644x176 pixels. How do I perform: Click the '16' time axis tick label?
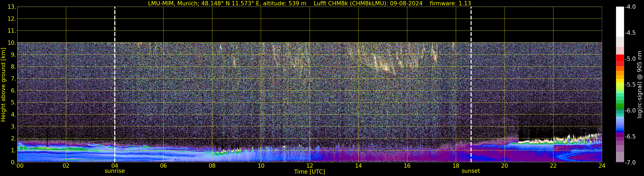click(x=407, y=166)
